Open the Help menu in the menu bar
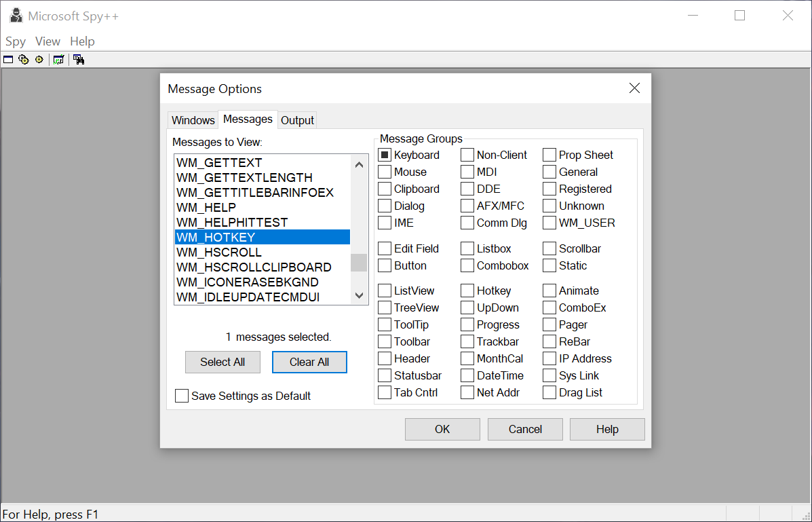Viewport: 812px width, 522px height. pos(82,41)
